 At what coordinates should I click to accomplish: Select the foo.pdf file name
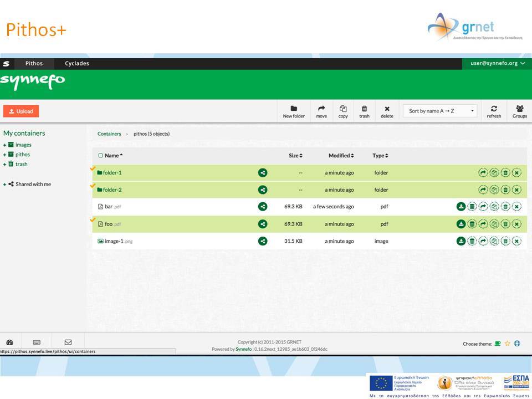coord(113,224)
